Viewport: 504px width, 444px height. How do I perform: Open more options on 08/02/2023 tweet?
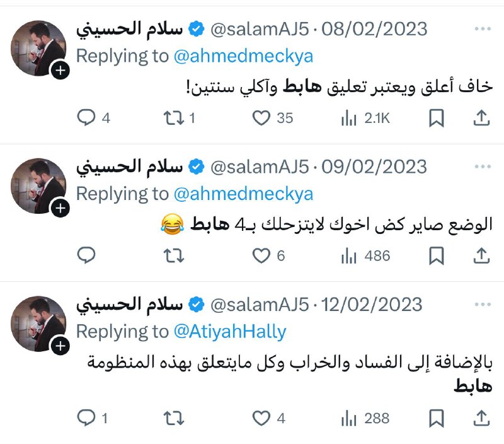click(483, 28)
